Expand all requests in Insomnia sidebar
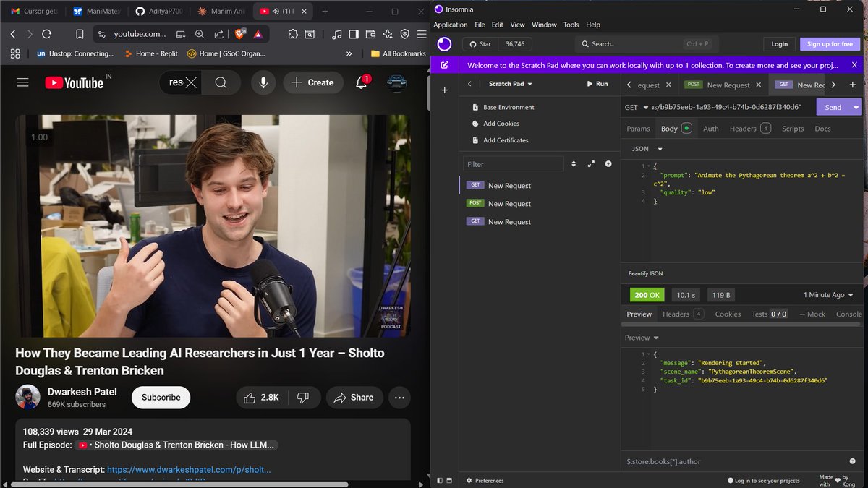Image resolution: width=868 pixels, height=488 pixels. point(591,164)
